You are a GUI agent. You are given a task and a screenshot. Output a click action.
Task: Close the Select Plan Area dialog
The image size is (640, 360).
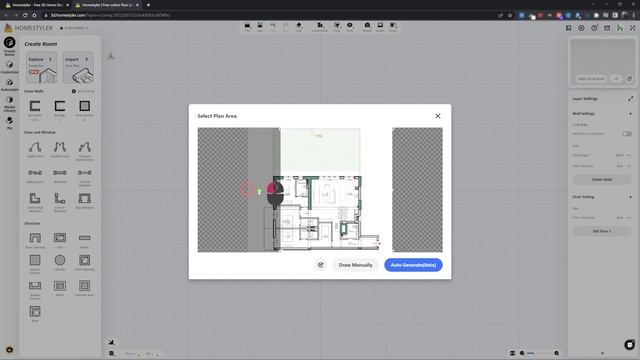[x=438, y=116]
